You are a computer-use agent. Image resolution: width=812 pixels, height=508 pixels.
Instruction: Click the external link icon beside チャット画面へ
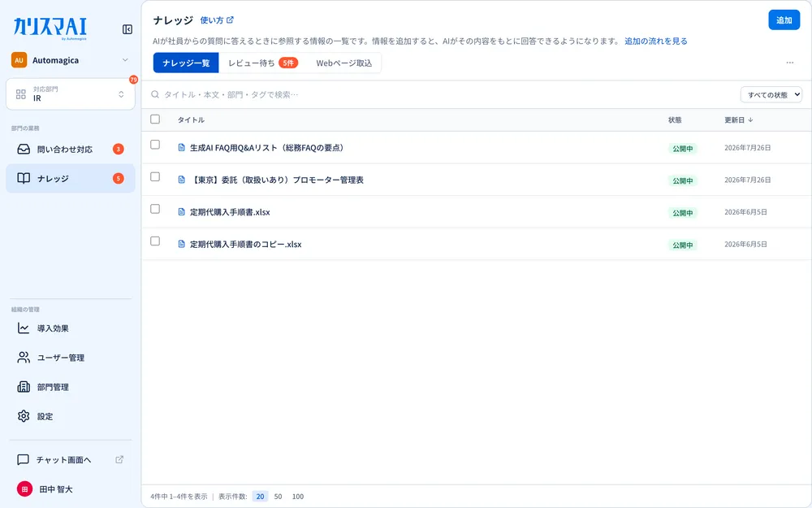[x=119, y=459]
